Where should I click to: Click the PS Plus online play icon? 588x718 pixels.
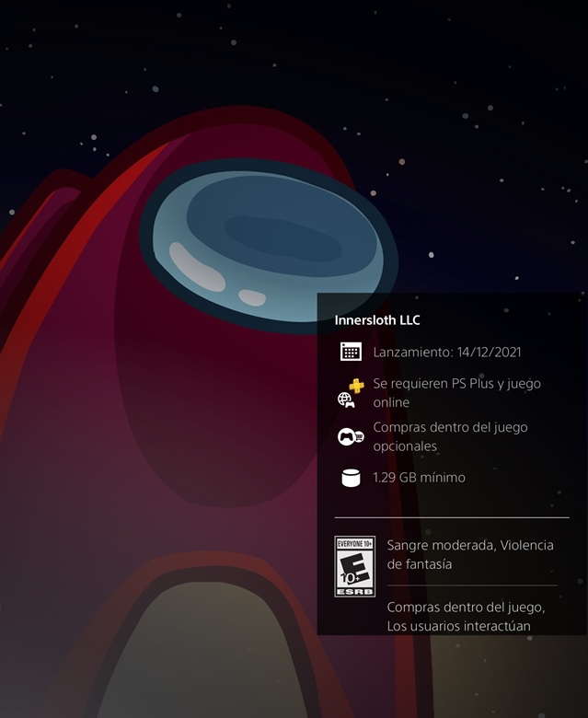coord(351,393)
